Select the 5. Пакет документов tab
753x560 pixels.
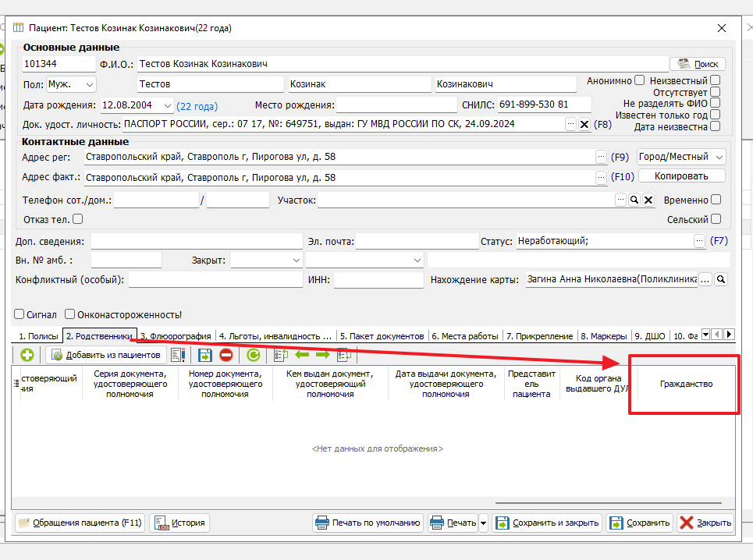(x=382, y=336)
